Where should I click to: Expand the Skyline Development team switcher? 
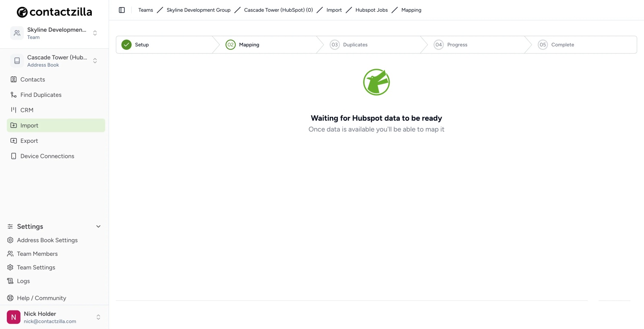point(95,33)
